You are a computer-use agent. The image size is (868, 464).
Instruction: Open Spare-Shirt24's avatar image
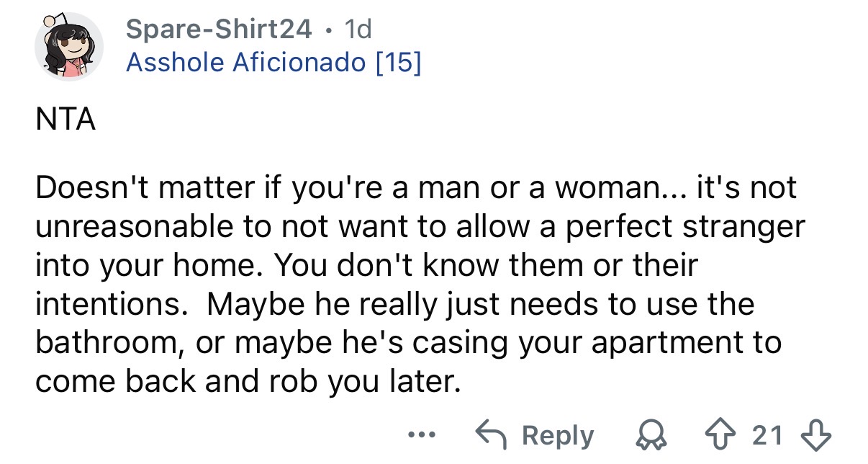[69, 46]
